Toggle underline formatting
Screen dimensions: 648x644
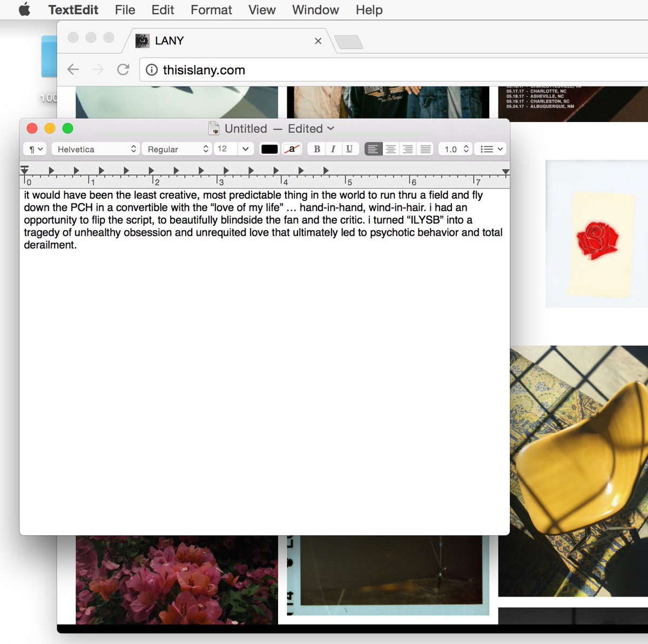[349, 149]
